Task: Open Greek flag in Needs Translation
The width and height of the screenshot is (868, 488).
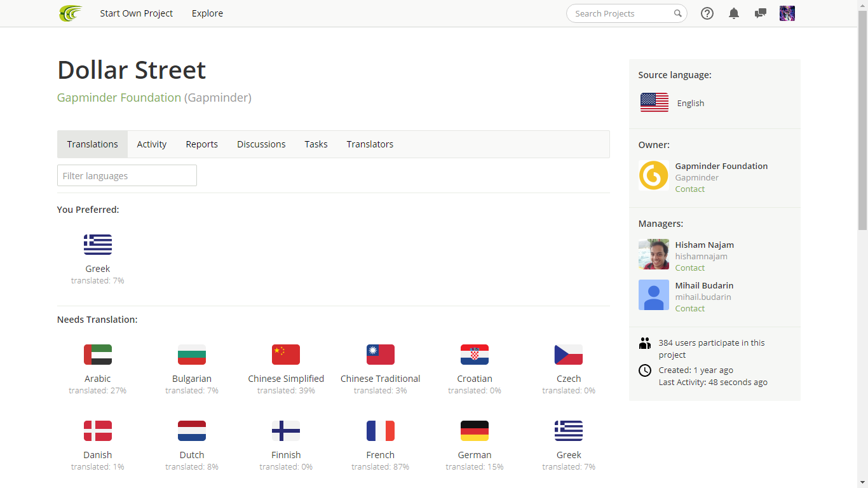Action: tap(569, 431)
